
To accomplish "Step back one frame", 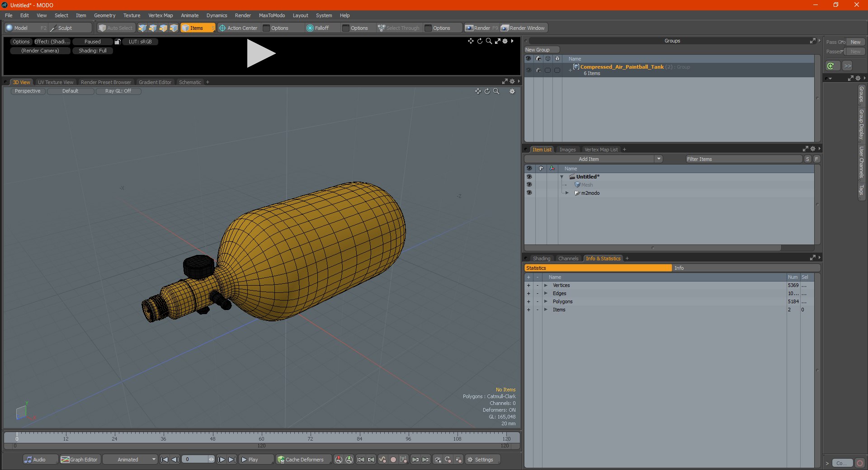I will coord(175,460).
